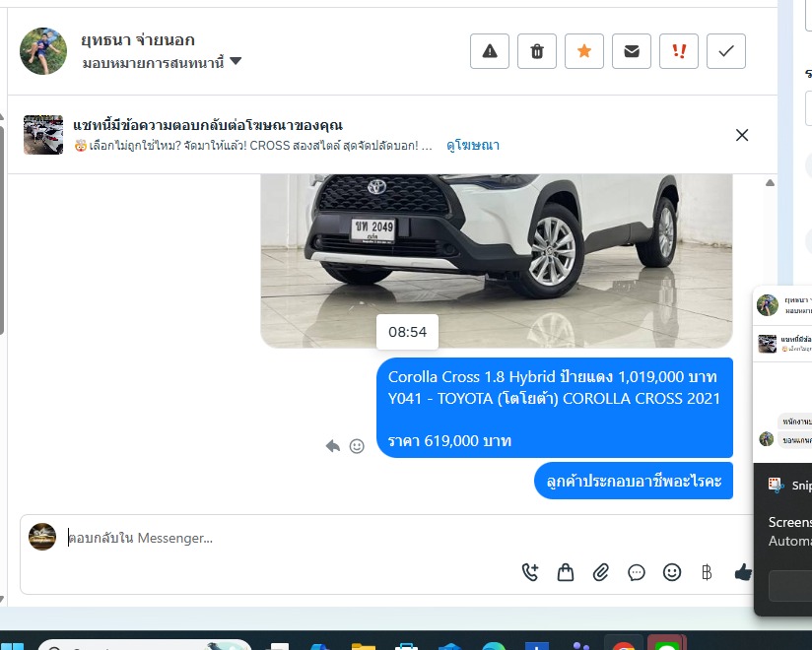812x650 pixels.
Task: Switch to Chrome on taskbar
Action: (x=624, y=642)
